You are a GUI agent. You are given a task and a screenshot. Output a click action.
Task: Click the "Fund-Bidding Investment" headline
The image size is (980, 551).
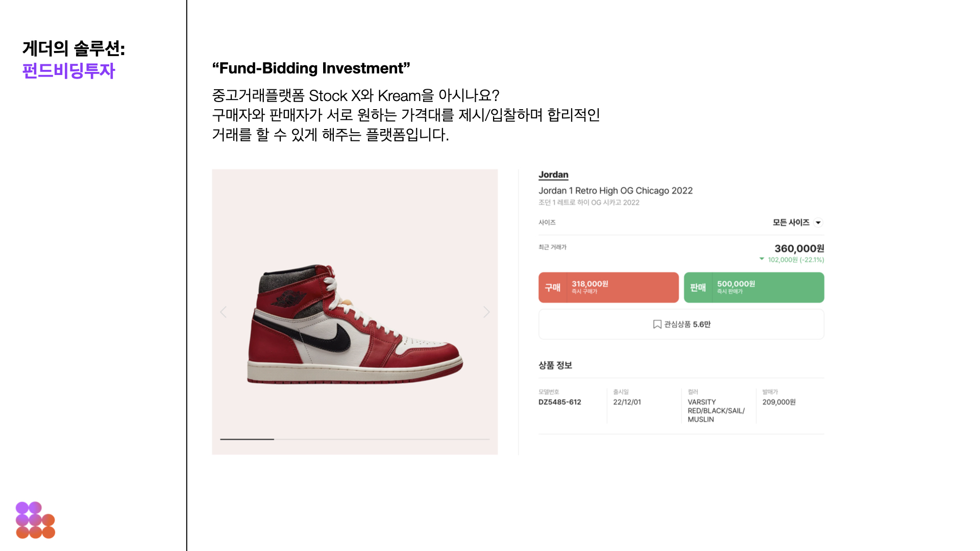click(311, 68)
